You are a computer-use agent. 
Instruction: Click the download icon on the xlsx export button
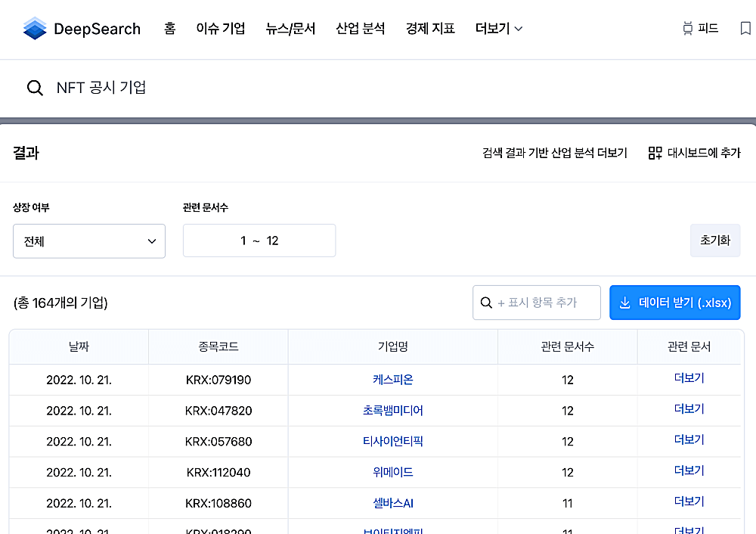(625, 302)
